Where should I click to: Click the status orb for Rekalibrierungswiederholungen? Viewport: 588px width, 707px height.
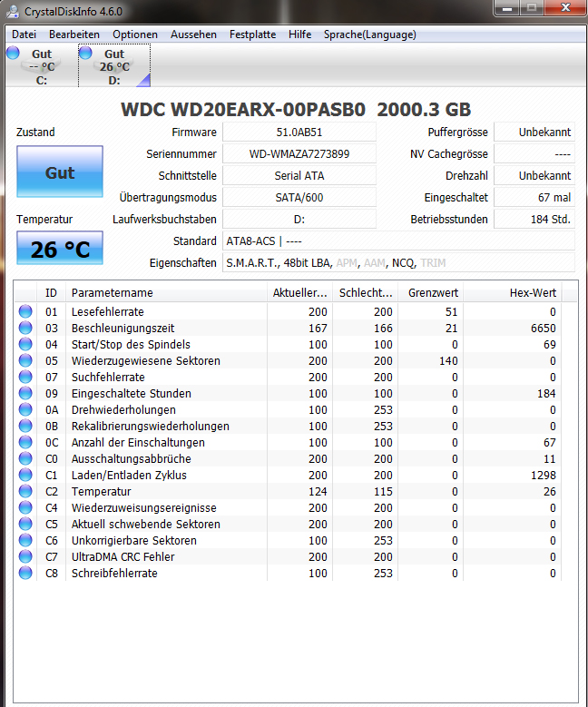pyautogui.click(x=25, y=426)
